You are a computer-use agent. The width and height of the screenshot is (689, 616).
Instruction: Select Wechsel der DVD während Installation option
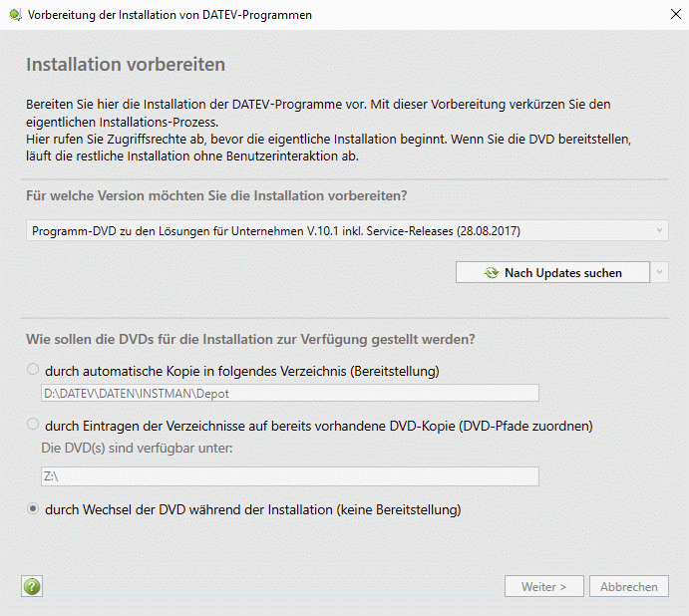click(x=33, y=508)
